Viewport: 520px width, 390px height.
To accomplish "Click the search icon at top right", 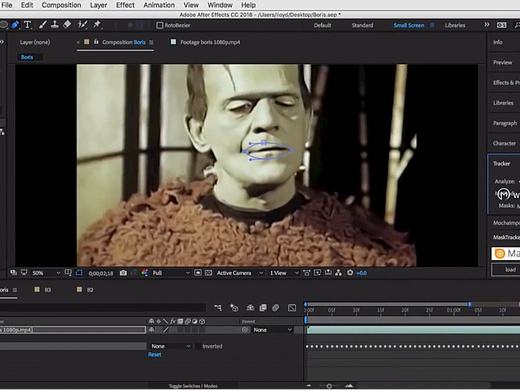I will click(517, 25).
